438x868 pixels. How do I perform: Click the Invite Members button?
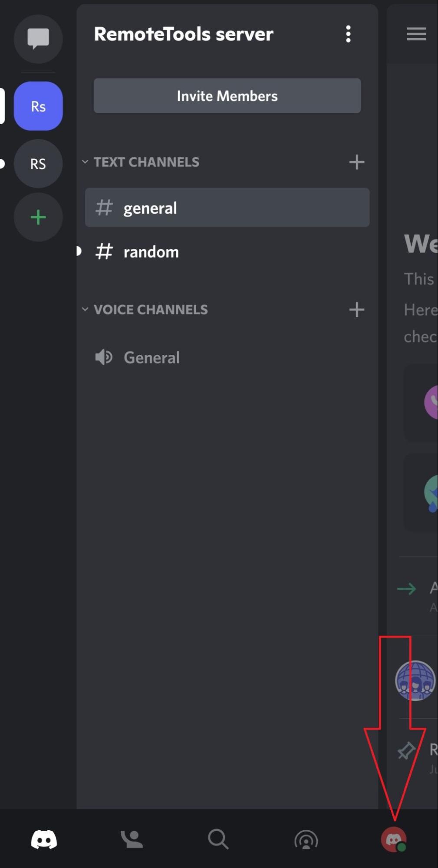[227, 96]
